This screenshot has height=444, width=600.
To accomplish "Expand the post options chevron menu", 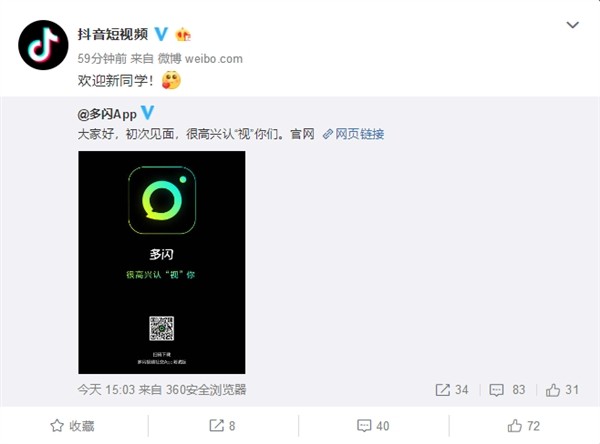I will tap(572, 25).
